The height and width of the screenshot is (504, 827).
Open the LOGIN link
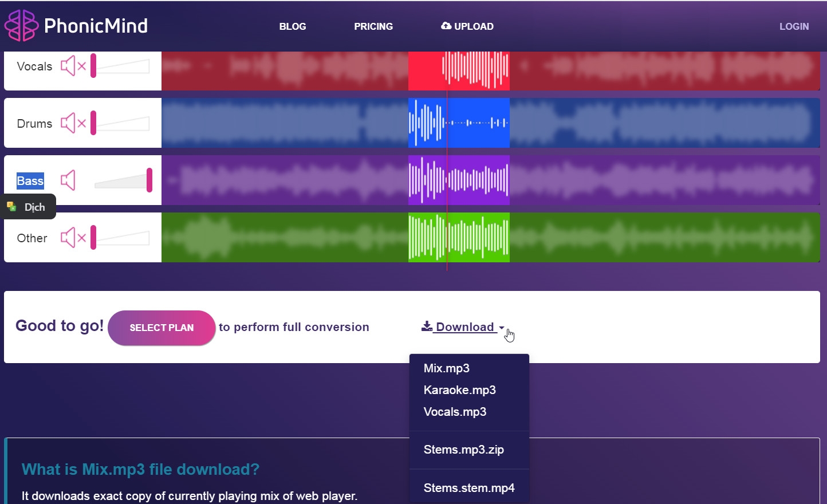coord(794,26)
